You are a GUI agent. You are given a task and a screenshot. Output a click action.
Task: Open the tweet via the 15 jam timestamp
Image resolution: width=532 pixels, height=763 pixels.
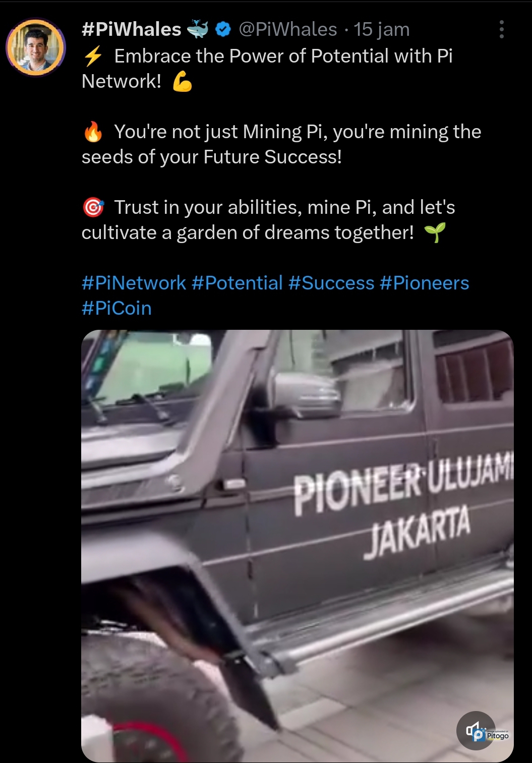point(381,29)
